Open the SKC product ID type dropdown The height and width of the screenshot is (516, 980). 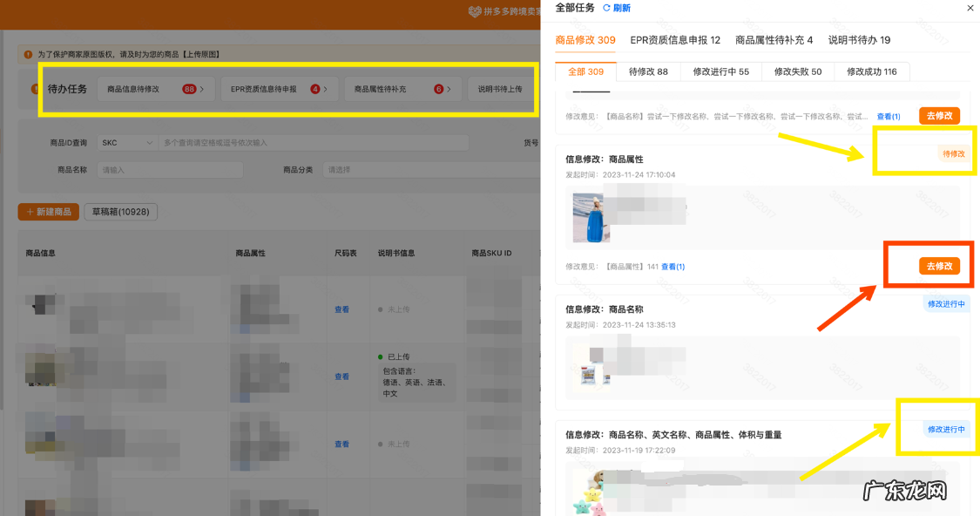coord(126,142)
